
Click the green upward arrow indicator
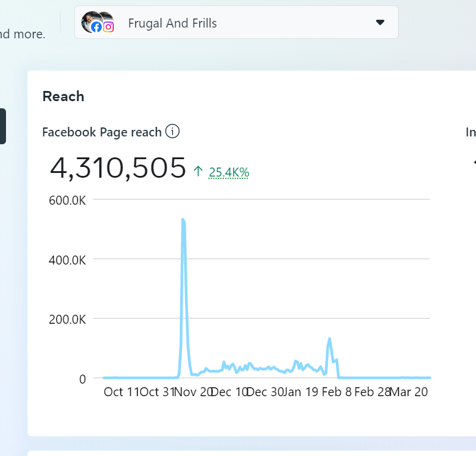(198, 171)
